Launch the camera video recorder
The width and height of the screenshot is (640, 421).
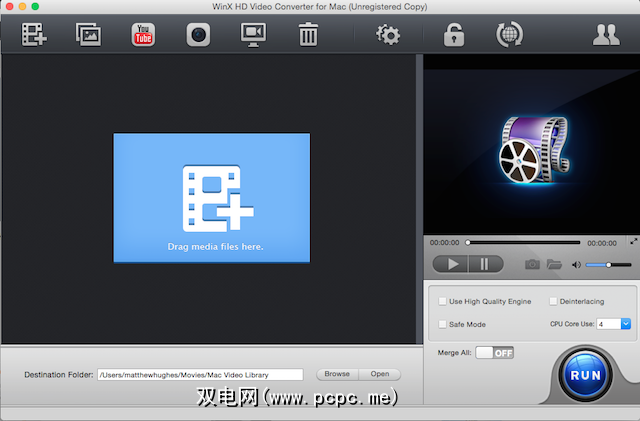pyautogui.click(x=198, y=35)
